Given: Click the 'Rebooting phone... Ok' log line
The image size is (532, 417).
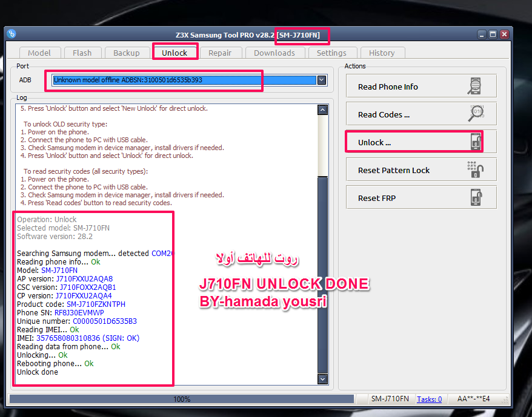Looking at the screenshot, I should tap(55, 363).
